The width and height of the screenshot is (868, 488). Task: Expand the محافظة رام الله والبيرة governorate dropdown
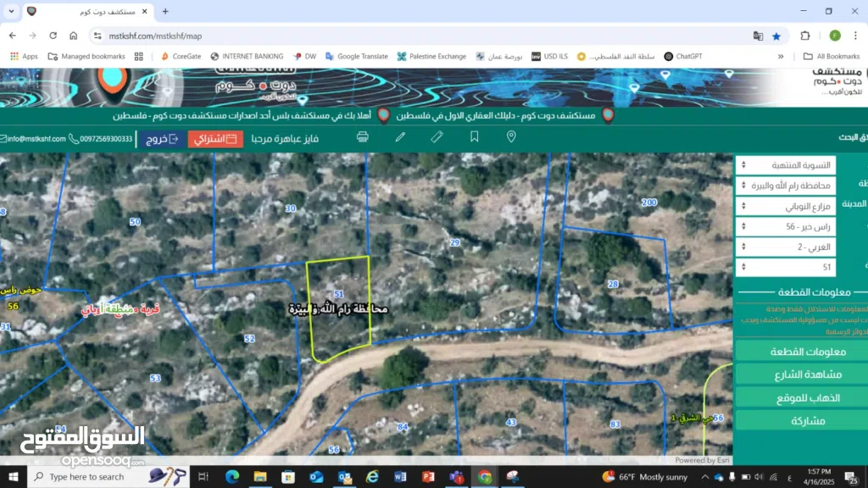785,186
